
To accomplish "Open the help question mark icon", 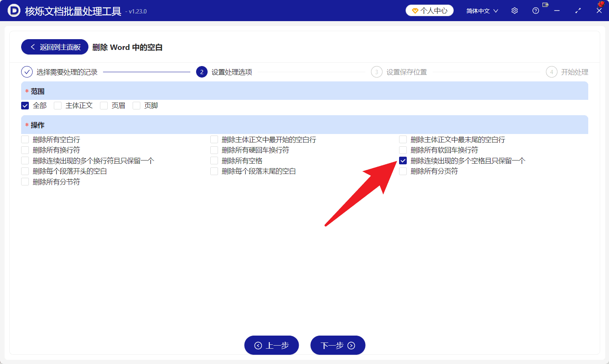I will 536,11.
